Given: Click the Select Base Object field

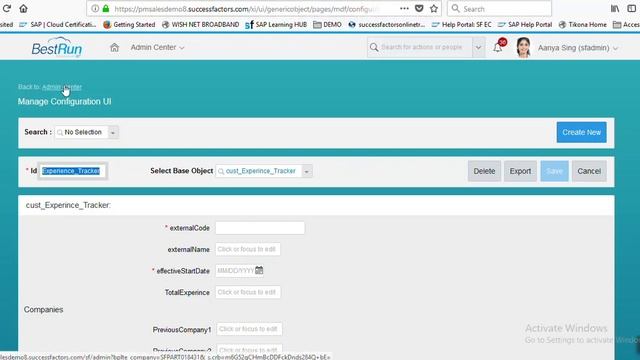Looking at the screenshot, I should point(259,171).
